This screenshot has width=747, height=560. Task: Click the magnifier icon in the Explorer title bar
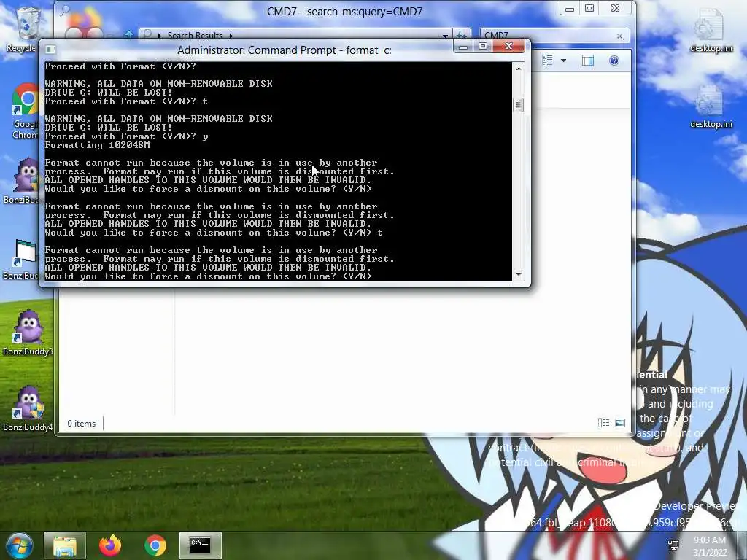(64, 10)
